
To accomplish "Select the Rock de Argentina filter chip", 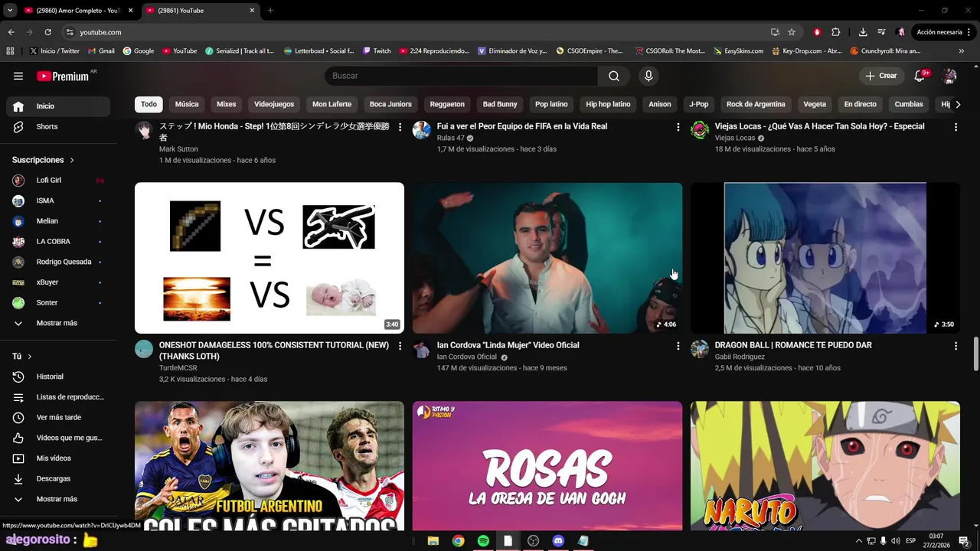I will [x=756, y=104].
